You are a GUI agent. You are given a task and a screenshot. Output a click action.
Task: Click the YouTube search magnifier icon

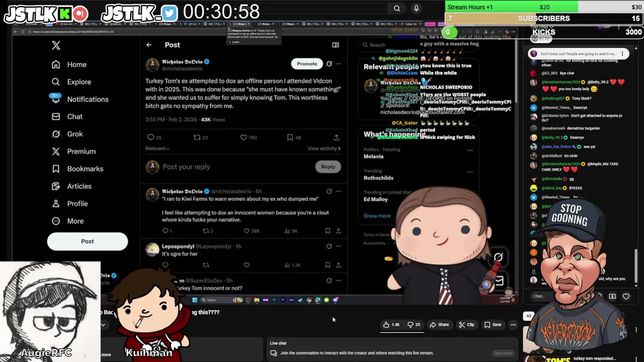[x=397, y=8]
